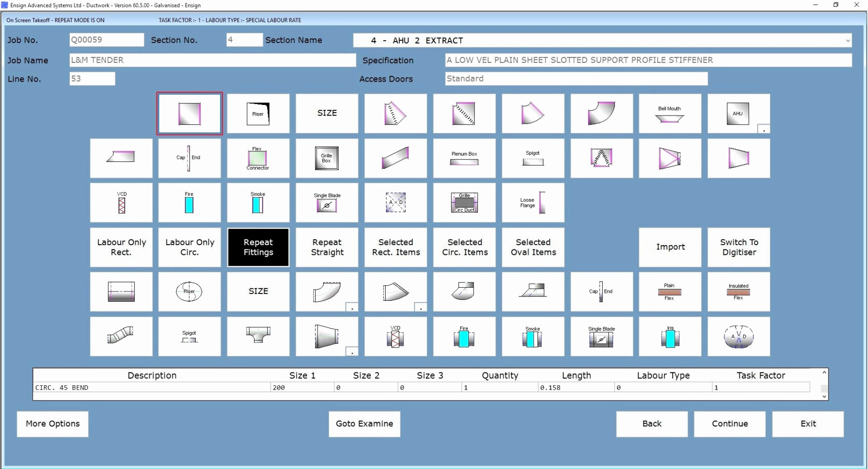Click the Size 1 value 200
Screen dimensions: 868x469
[303, 387]
